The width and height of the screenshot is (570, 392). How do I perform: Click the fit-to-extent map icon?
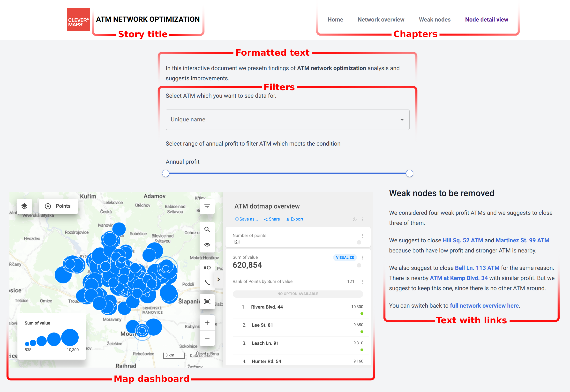coord(207,302)
